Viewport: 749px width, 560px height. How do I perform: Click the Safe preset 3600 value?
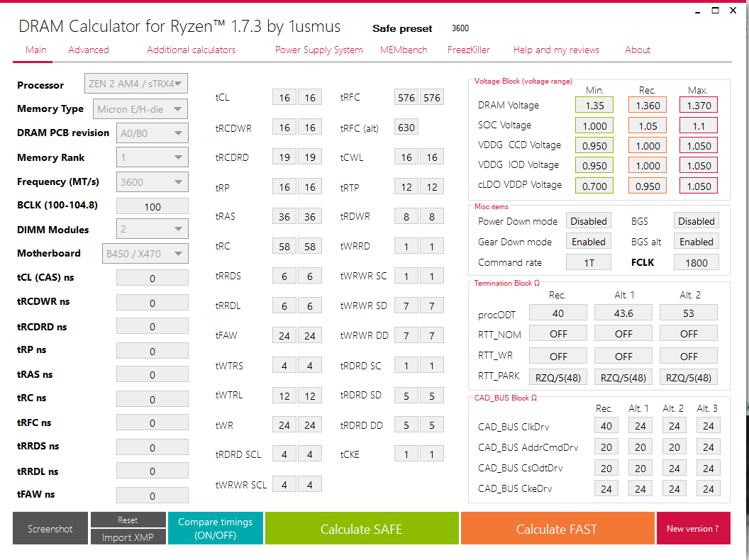tap(460, 28)
